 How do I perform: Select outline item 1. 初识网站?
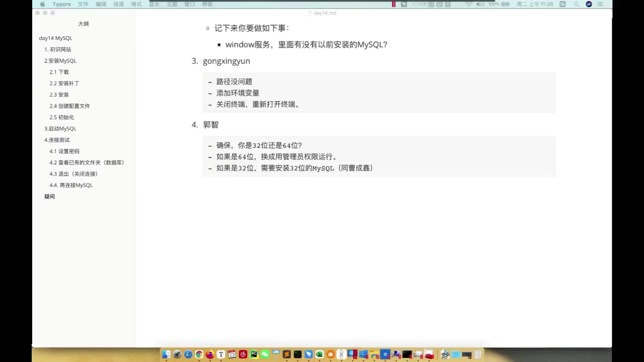(58, 49)
